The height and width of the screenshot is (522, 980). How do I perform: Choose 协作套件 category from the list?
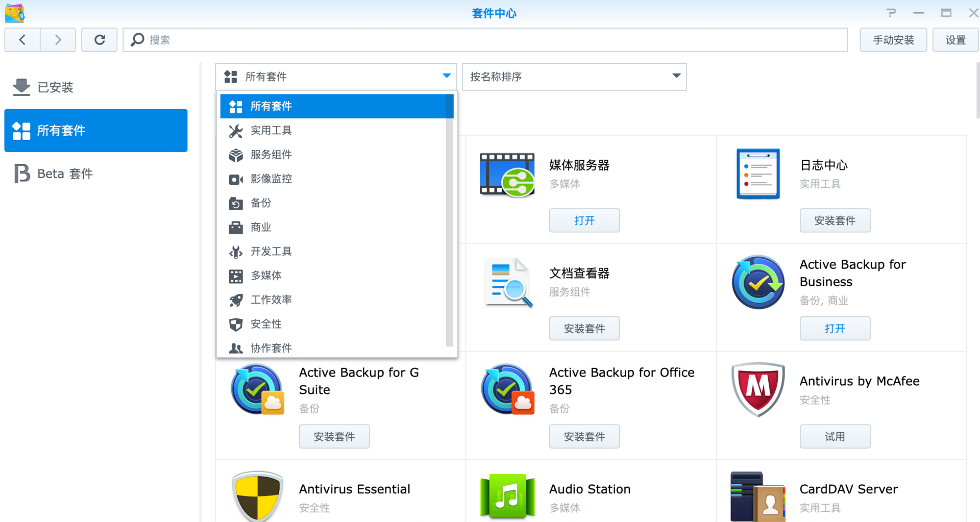(x=333, y=347)
